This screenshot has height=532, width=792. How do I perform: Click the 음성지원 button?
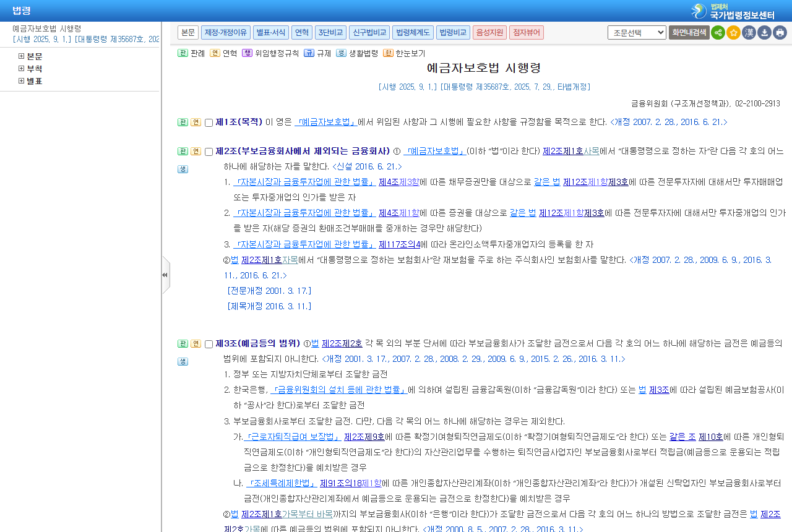[489, 32]
